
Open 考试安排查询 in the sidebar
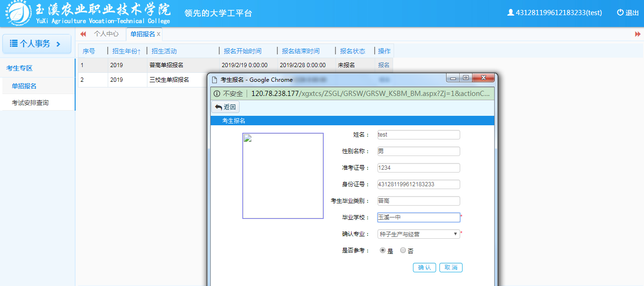(x=30, y=103)
